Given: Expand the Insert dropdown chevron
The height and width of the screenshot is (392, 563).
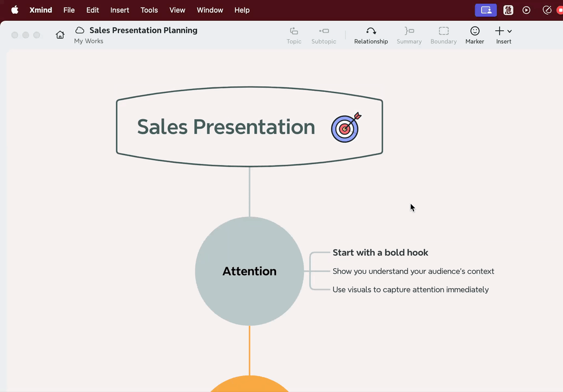Looking at the screenshot, I should [x=509, y=32].
